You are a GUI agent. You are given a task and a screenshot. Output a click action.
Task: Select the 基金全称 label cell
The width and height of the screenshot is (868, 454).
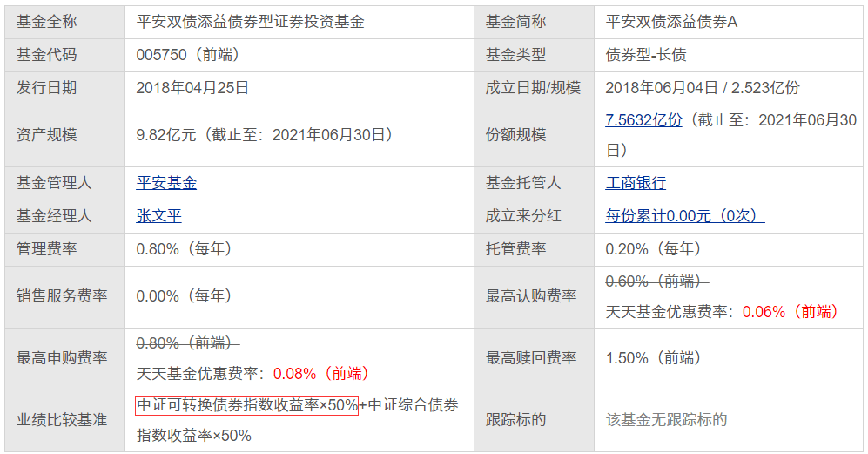tap(64, 22)
